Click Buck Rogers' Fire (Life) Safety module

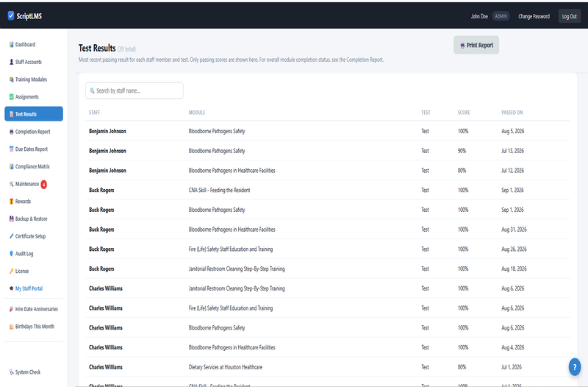(231, 249)
